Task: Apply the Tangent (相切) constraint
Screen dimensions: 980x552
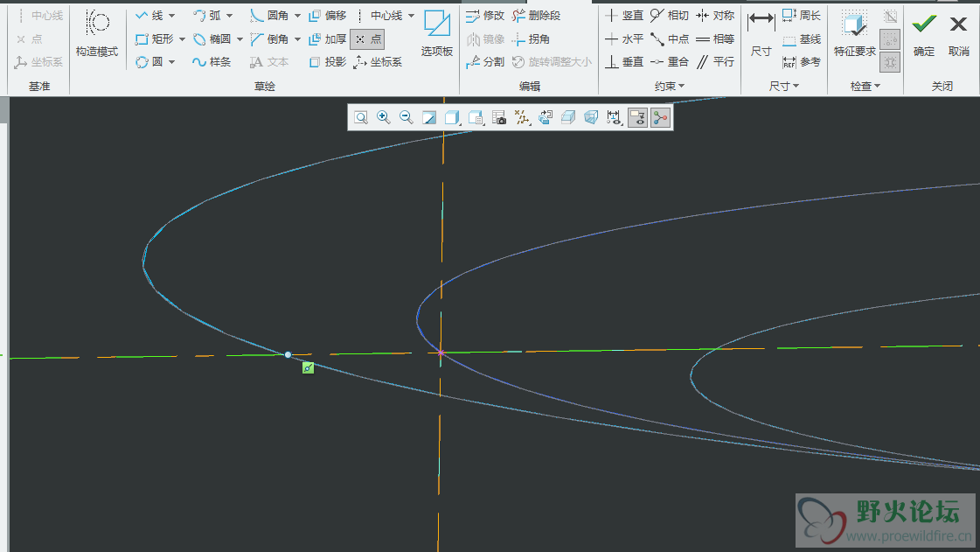Action: tap(670, 16)
